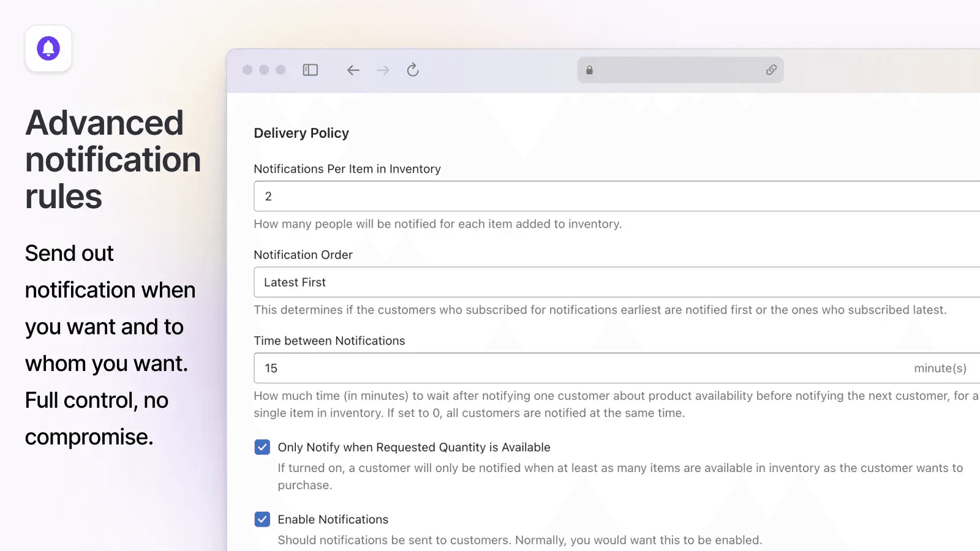Reload the page with the refresh icon
Viewport: 980px width, 551px height.
413,70
